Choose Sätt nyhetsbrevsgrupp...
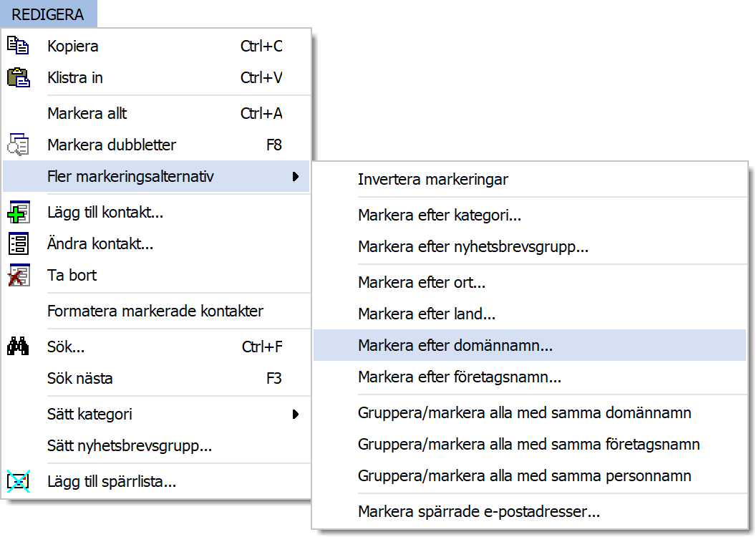Image resolution: width=756 pixels, height=537 pixels. coord(156,445)
